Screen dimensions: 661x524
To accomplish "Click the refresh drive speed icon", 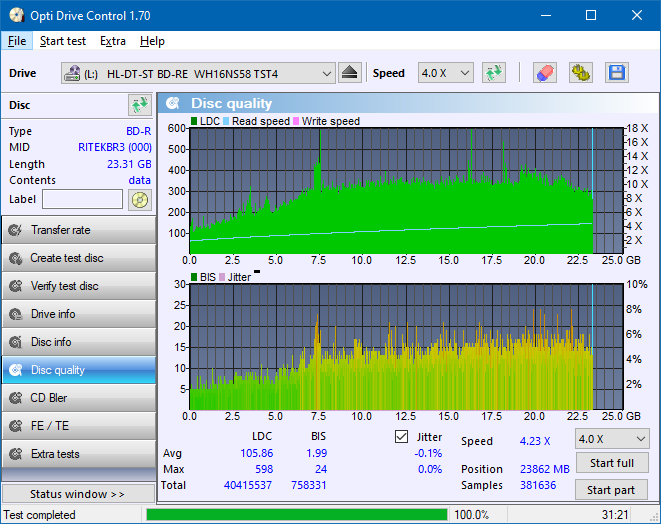I will click(x=494, y=73).
